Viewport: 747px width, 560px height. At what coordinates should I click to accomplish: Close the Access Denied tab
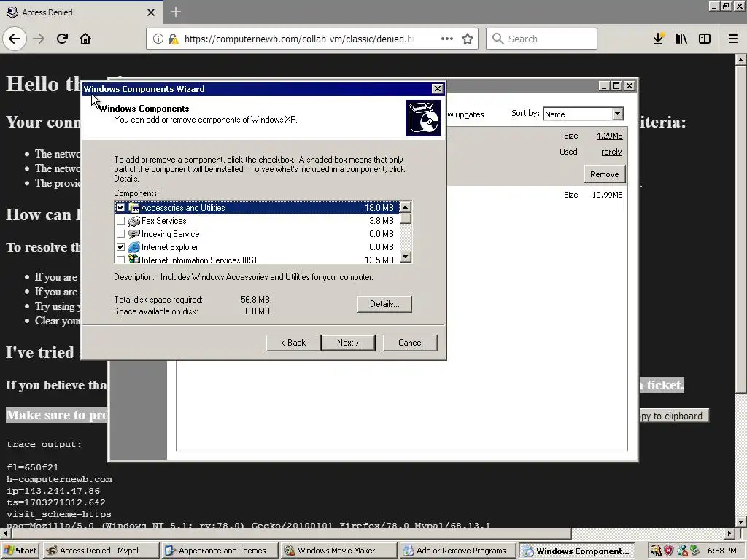point(151,12)
